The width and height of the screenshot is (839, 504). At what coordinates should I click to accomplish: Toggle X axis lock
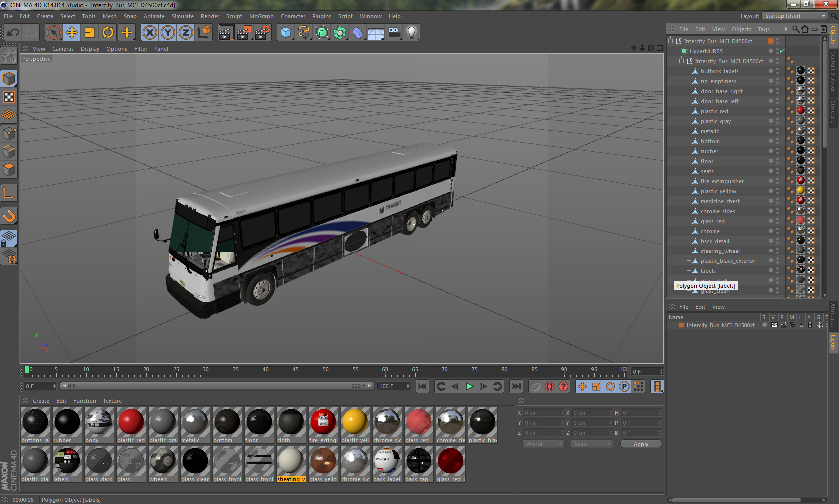[x=150, y=33]
